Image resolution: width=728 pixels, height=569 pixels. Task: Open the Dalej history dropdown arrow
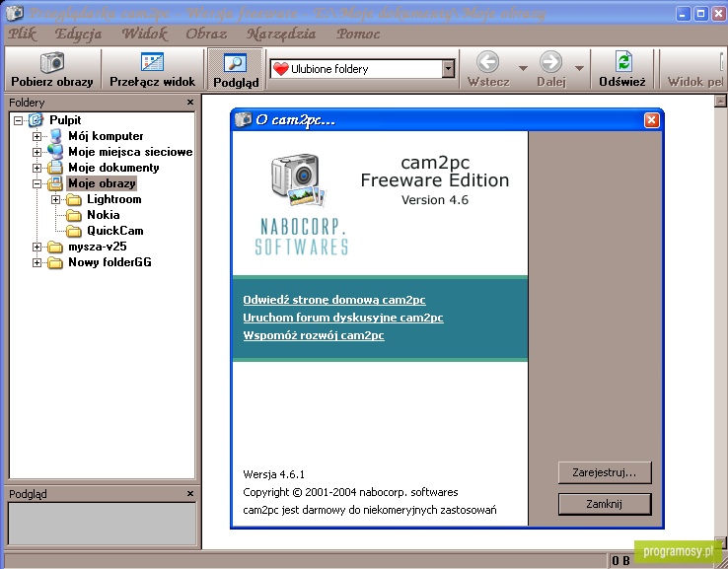pos(579,68)
